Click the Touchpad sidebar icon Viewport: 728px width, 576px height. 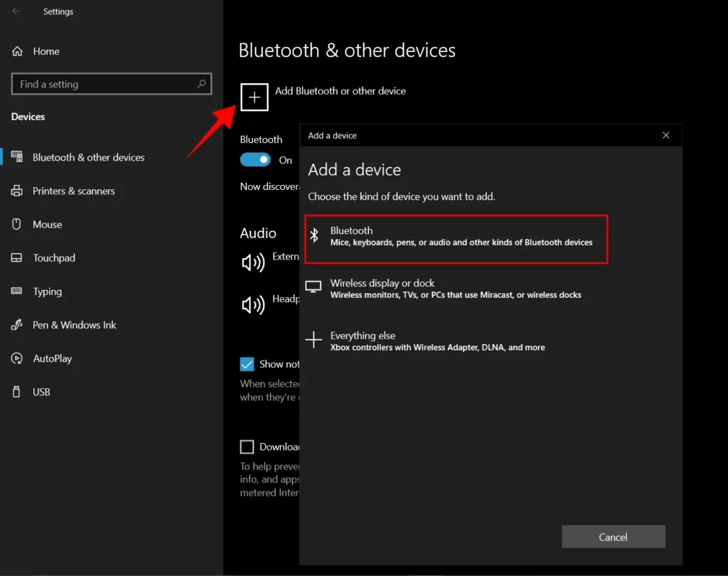(17, 258)
